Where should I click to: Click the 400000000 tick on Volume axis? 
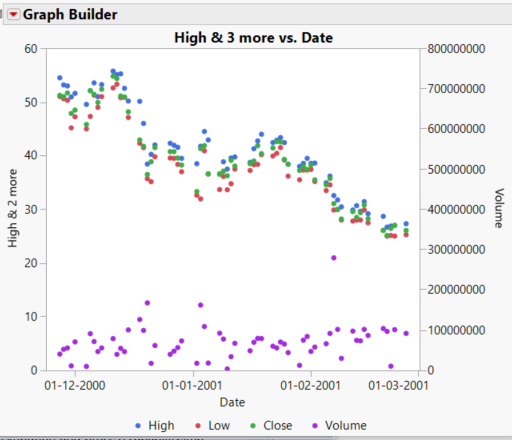click(456, 210)
